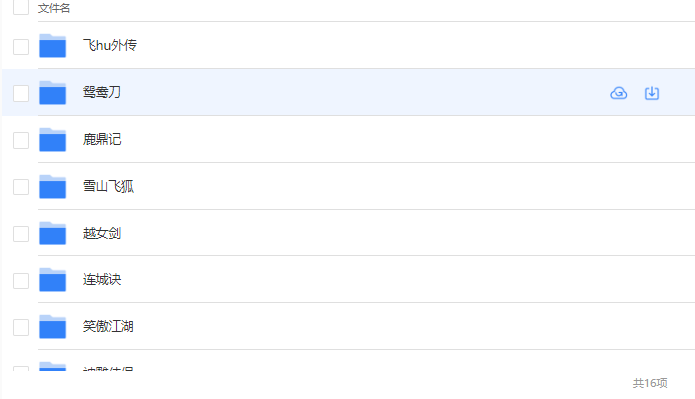Click the 文件名 column header to sort

[54, 8]
